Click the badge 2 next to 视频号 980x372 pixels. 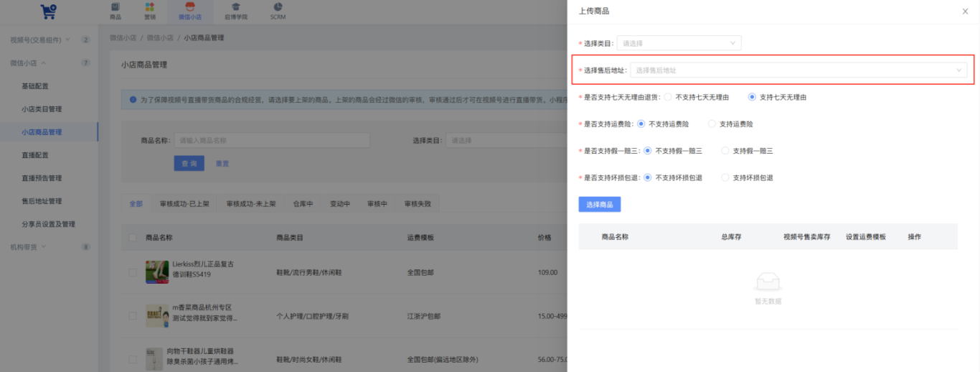click(86, 40)
